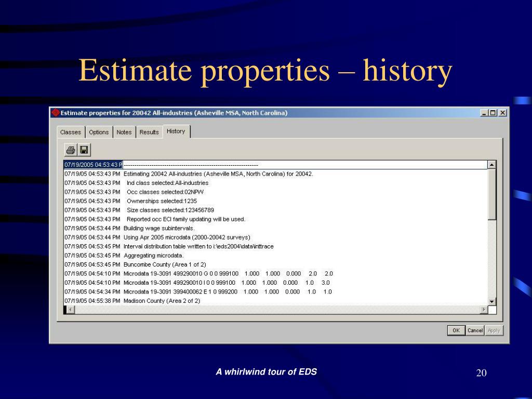Close the Estimate properties window

coord(502,113)
